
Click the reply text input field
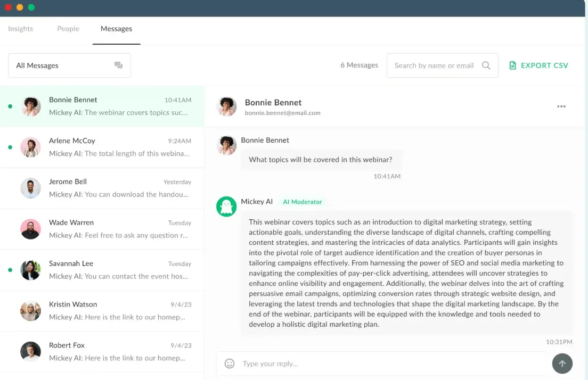click(x=373, y=364)
